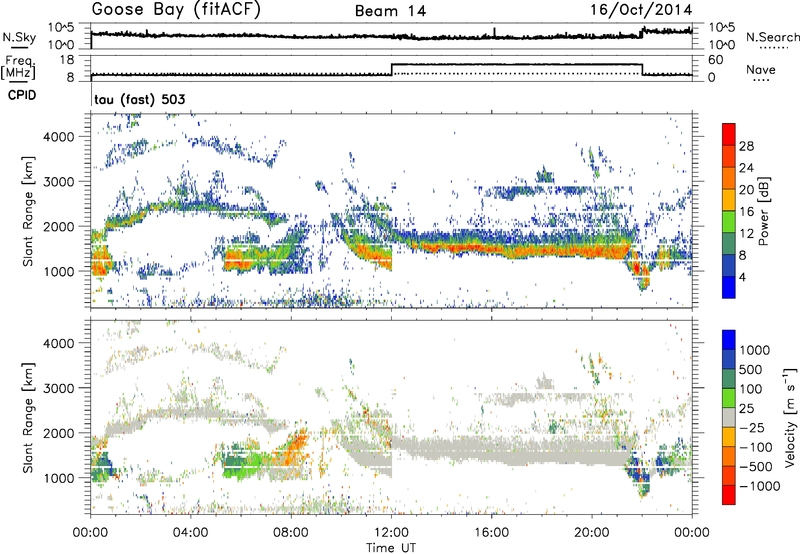
Task: Click the N.Sky legend label
Action: pyautogui.click(x=19, y=37)
